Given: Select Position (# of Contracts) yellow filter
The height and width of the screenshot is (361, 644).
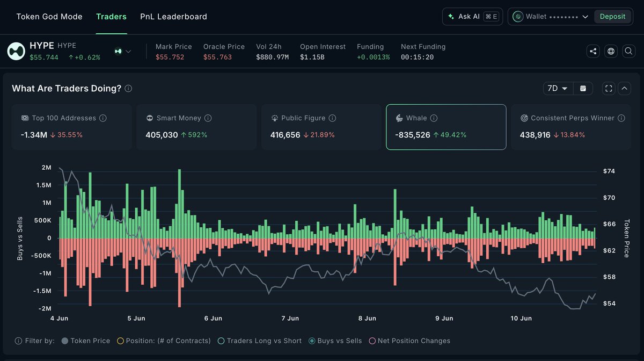Looking at the screenshot, I should pos(164,341).
